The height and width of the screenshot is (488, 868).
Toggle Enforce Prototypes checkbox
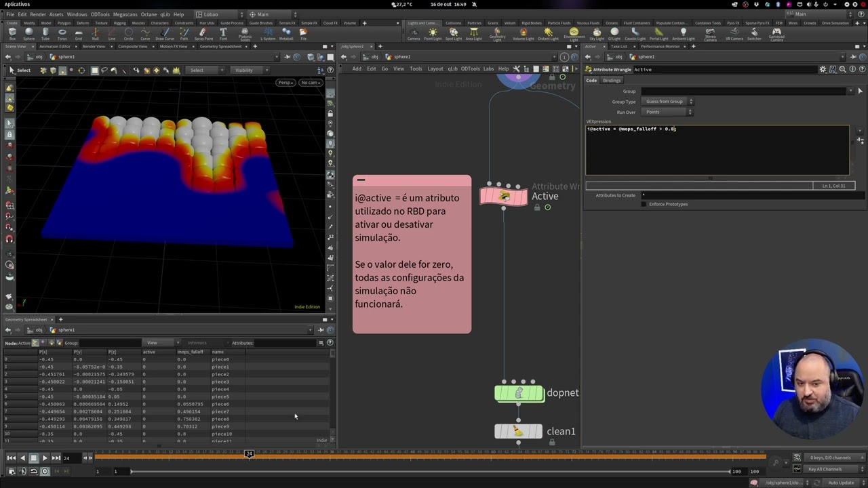(644, 204)
